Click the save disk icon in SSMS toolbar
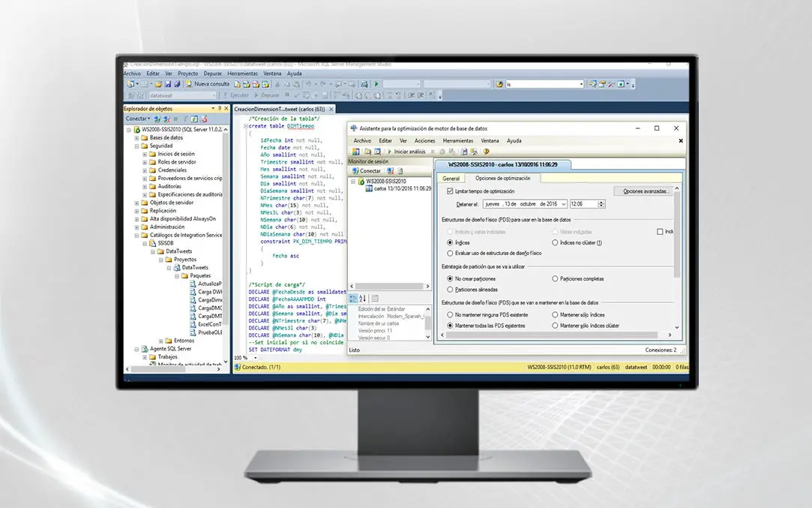This screenshot has width=812, height=508. point(168,84)
